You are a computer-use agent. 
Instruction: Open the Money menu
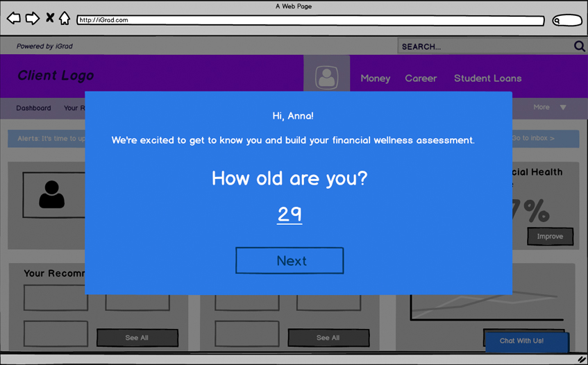pyautogui.click(x=375, y=78)
